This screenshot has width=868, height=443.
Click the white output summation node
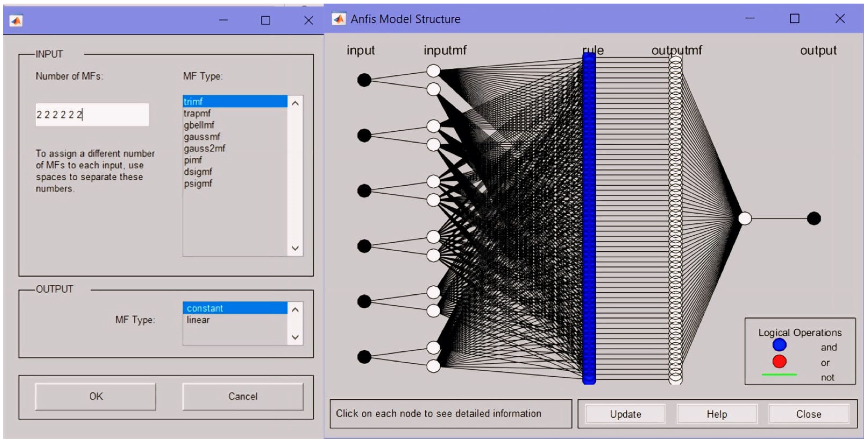[x=745, y=219]
